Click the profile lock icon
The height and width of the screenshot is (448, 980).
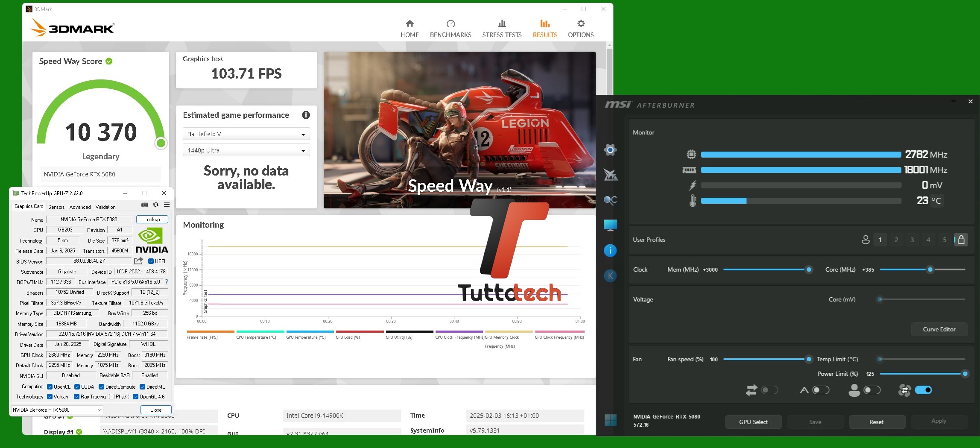click(x=961, y=240)
